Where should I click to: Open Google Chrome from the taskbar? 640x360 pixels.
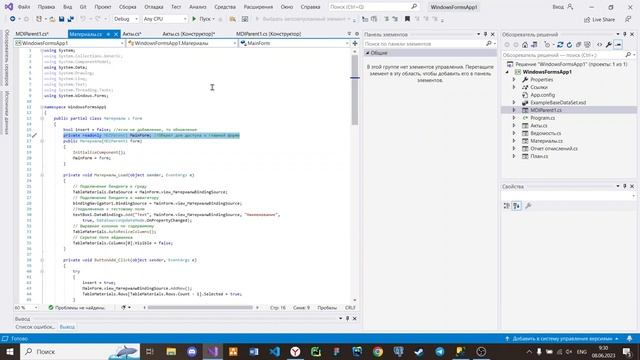tap(378, 351)
